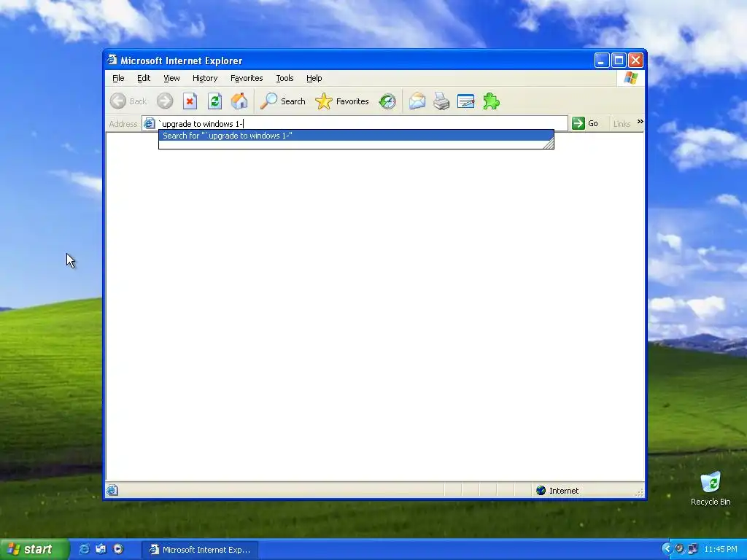Minimize the Internet Explorer window
Screen dimensions: 747x560
pyautogui.click(x=602, y=61)
